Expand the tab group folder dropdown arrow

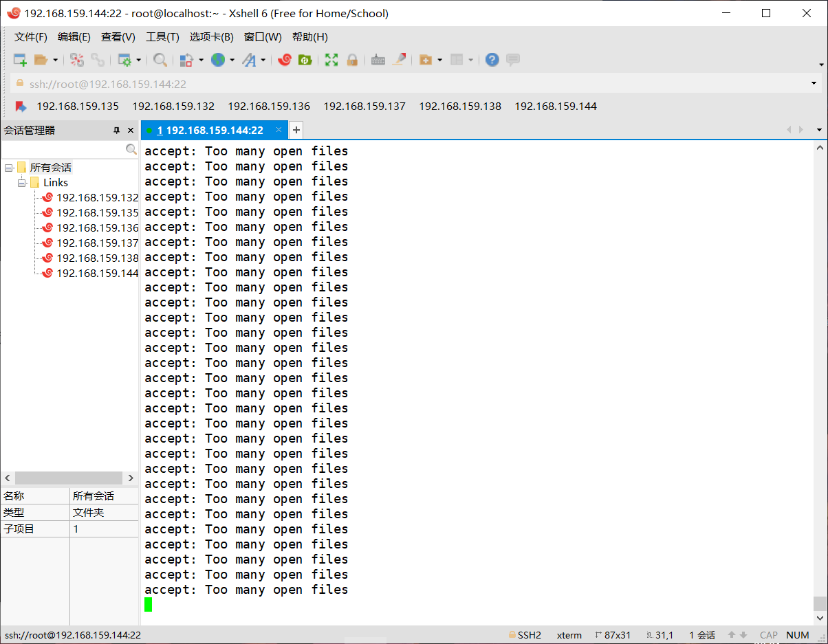coord(439,60)
